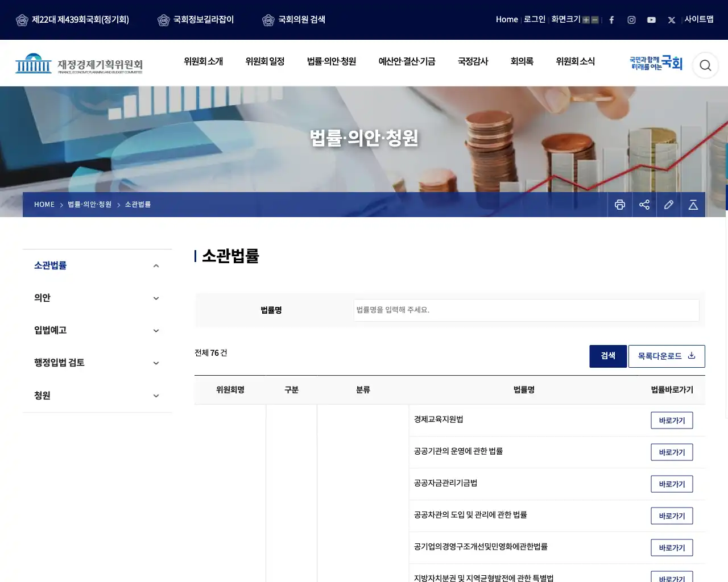This screenshot has width=728, height=582.
Task: Open the 국회의원 검색 link
Action: click(x=294, y=20)
